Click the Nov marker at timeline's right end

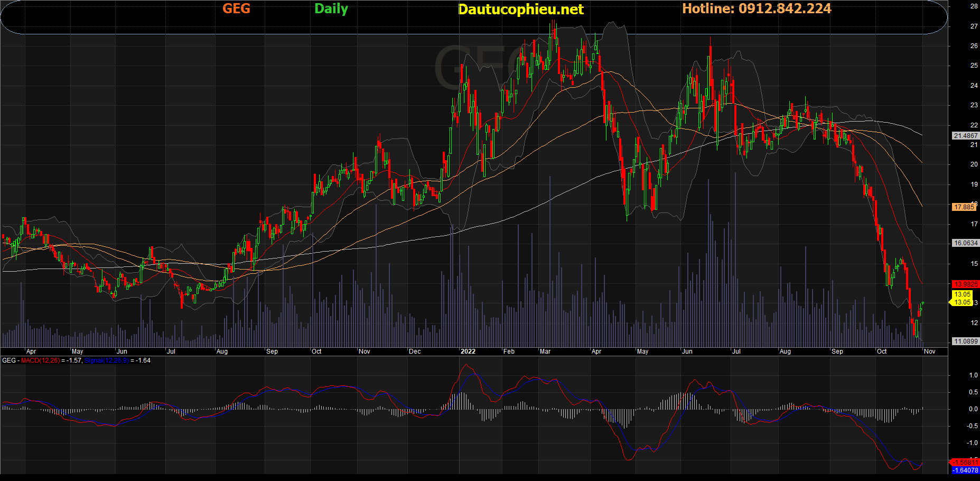tap(930, 351)
